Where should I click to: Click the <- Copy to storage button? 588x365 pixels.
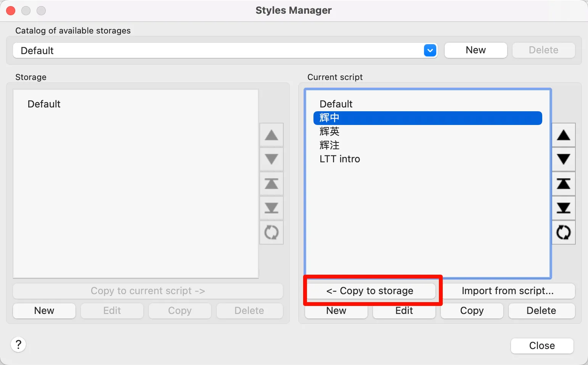click(370, 291)
